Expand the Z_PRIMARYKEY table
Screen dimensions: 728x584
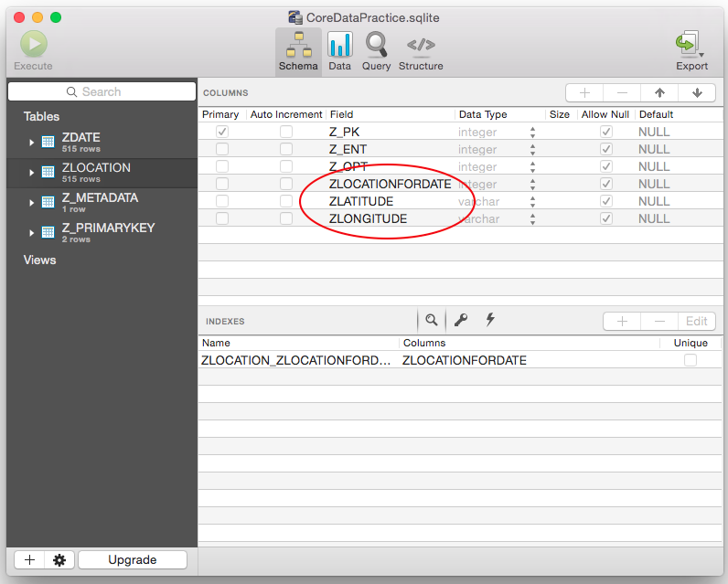click(31, 233)
